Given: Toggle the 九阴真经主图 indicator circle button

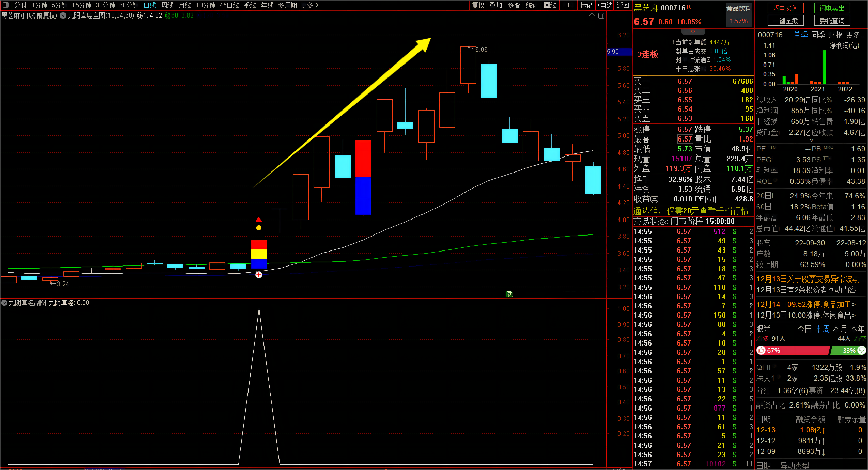Looking at the screenshot, I should coord(63,15).
